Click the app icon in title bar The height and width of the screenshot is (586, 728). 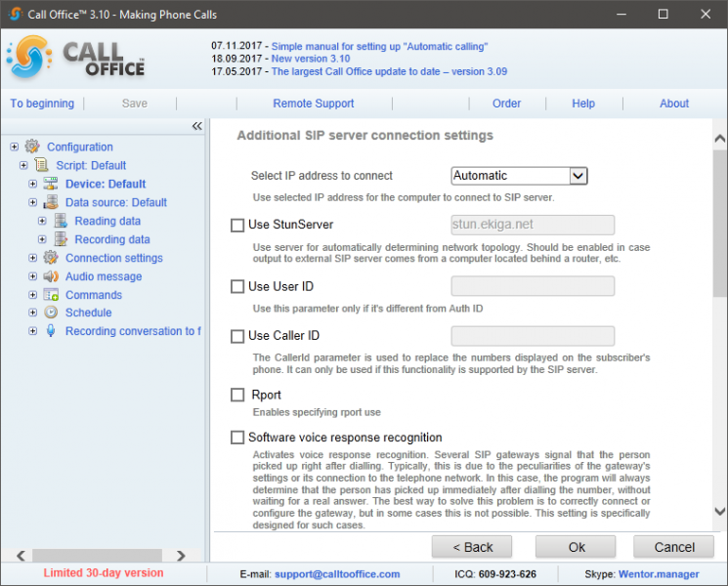point(15,14)
